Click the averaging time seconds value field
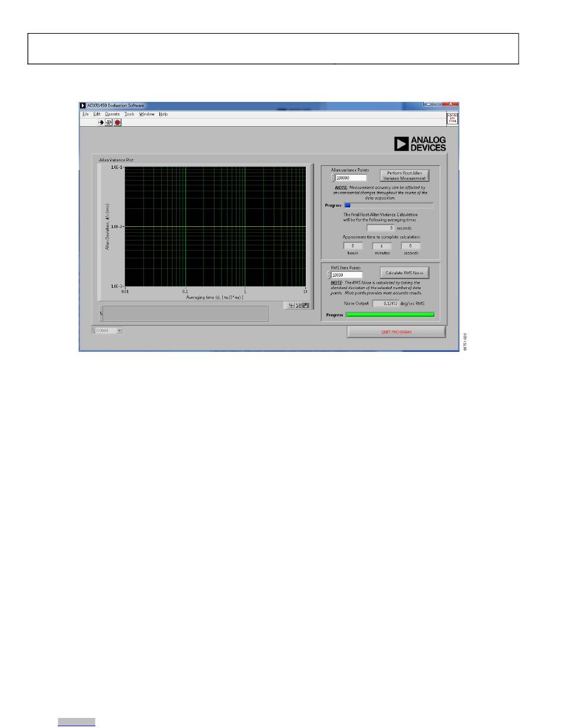 380,227
